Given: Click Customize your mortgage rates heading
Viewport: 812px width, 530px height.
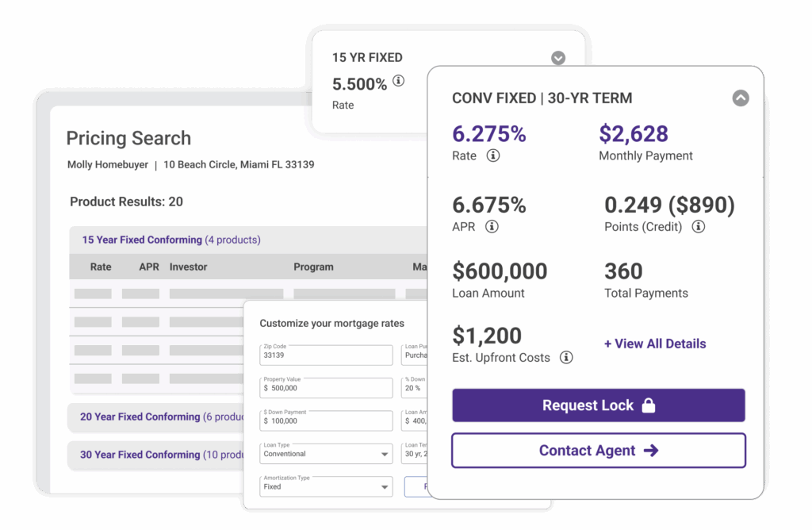Looking at the screenshot, I should [x=332, y=323].
